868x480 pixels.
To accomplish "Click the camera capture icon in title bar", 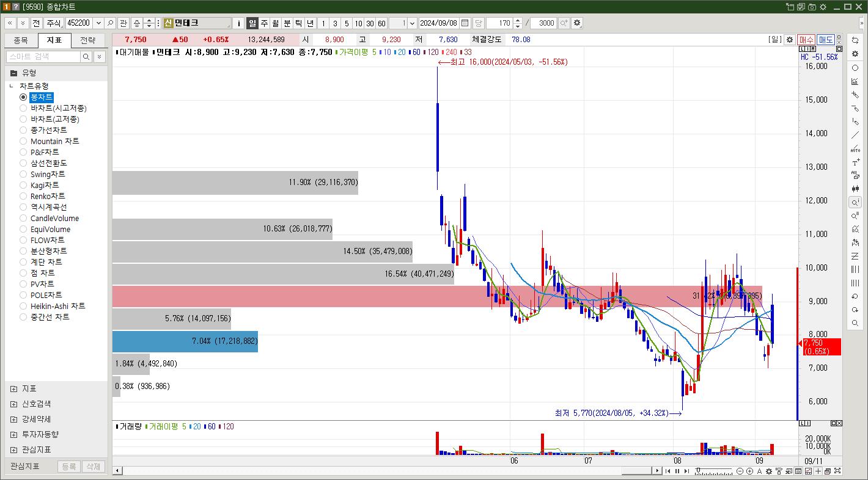I will tap(812, 7).
